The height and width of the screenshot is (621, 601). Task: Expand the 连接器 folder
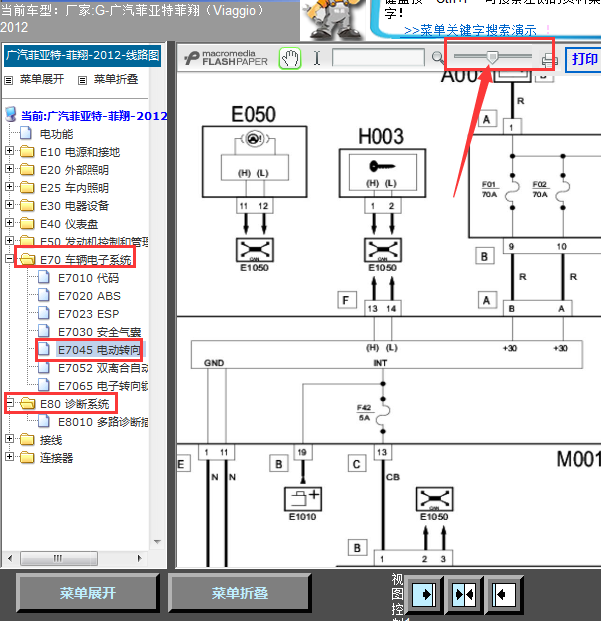click(x=10, y=457)
